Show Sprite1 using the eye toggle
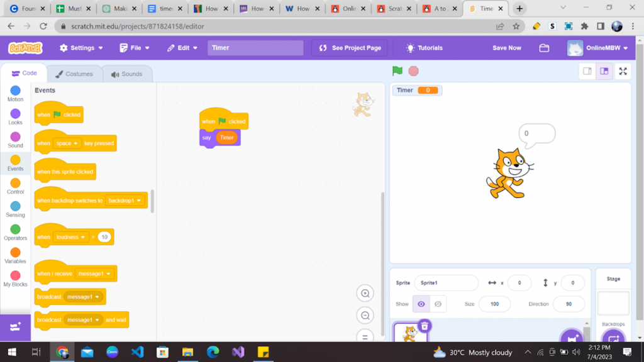Viewport: 644px width, 362px height. coord(421,304)
